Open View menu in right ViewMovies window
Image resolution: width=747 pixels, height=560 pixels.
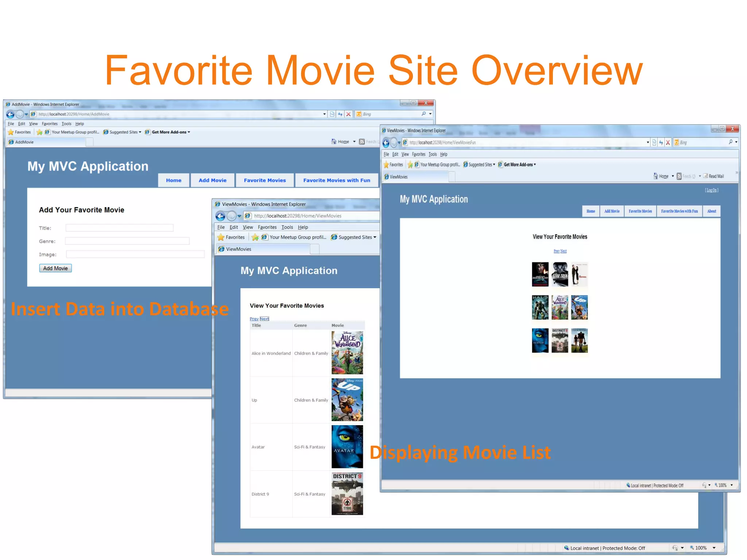pyautogui.click(x=405, y=154)
